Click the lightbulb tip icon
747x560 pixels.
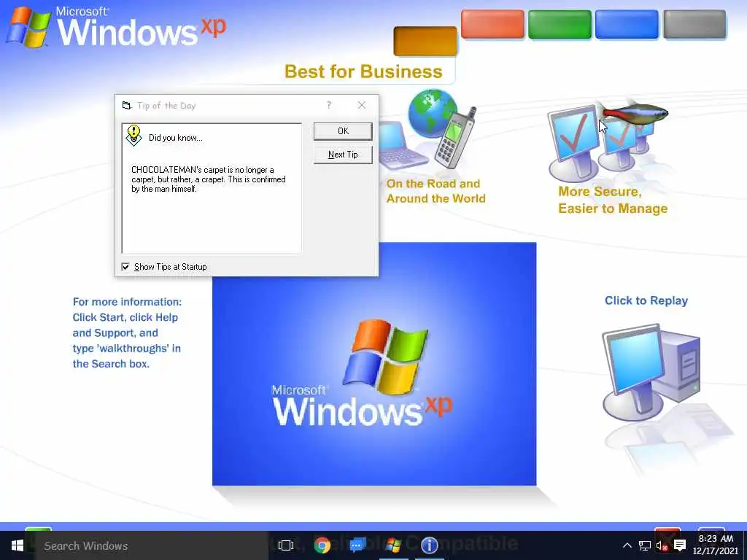pyautogui.click(x=134, y=136)
